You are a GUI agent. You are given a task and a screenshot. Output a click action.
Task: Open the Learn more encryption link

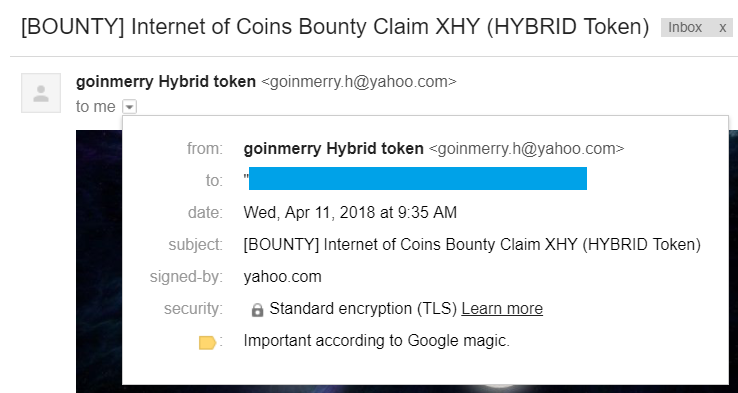502,309
